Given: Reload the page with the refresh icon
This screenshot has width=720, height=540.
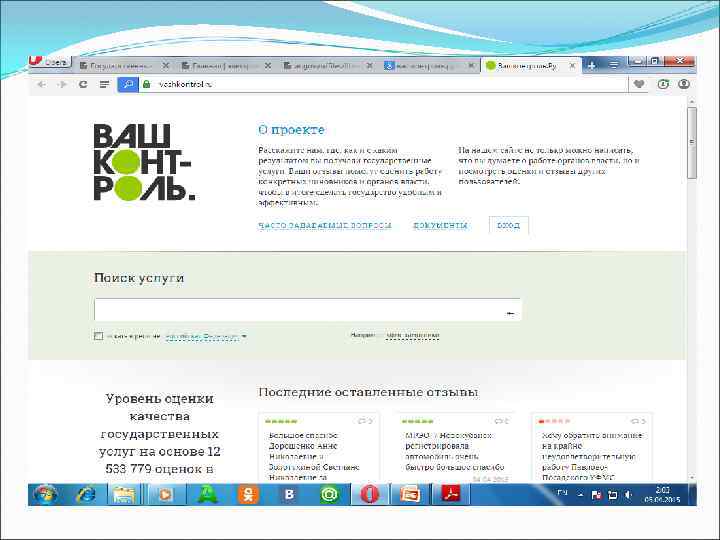Looking at the screenshot, I should (x=83, y=84).
